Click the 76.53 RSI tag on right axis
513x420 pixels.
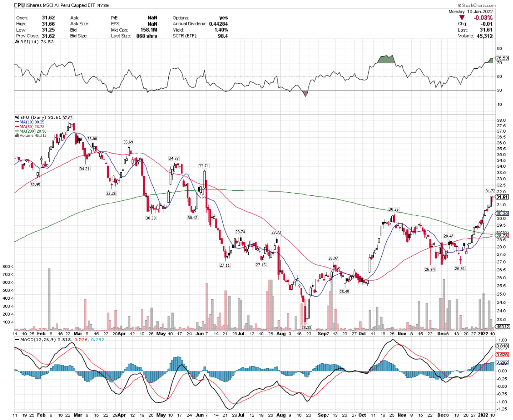pyautogui.click(x=502, y=58)
